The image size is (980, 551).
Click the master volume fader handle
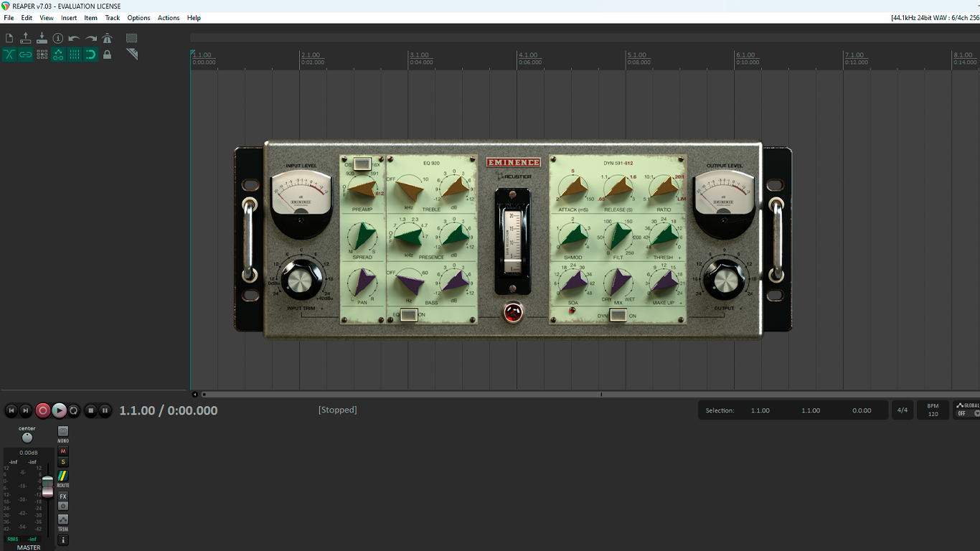click(47, 486)
